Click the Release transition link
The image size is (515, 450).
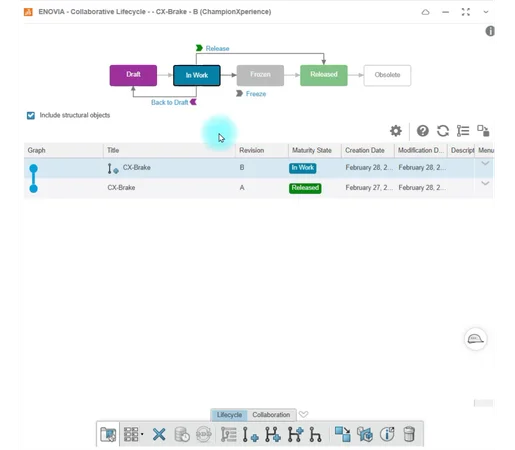217,48
